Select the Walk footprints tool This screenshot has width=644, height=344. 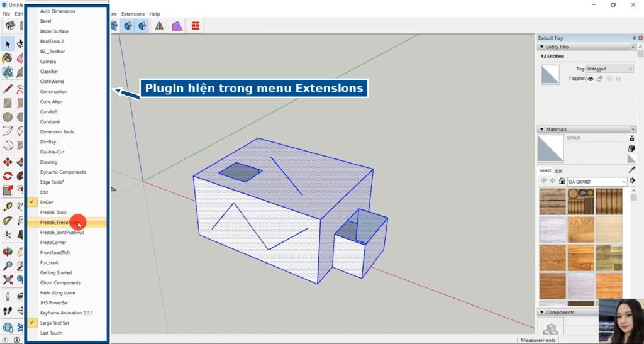[8, 311]
